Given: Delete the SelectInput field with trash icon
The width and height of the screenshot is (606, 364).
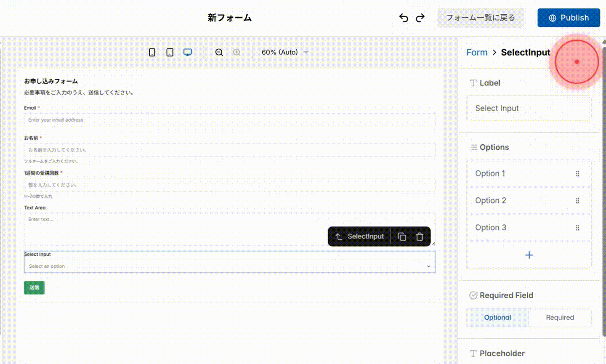Looking at the screenshot, I should click(420, 236).
